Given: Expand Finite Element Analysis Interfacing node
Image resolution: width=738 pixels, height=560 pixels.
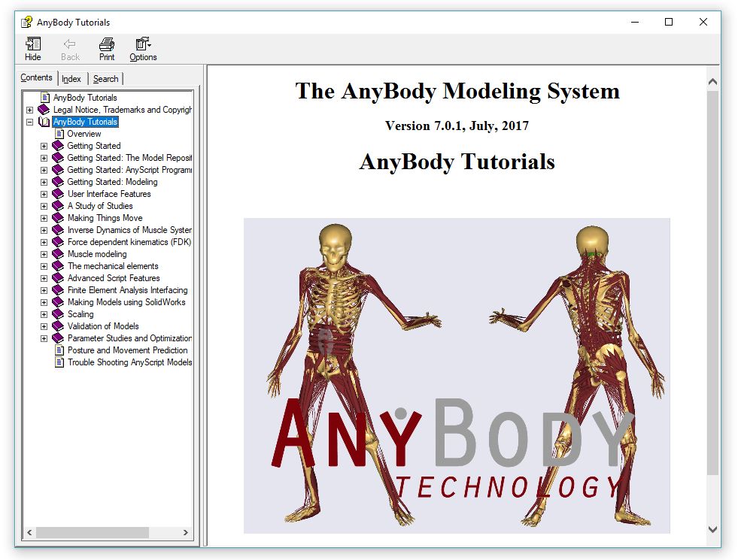Looking at the screenshot, I should [44, 290].
